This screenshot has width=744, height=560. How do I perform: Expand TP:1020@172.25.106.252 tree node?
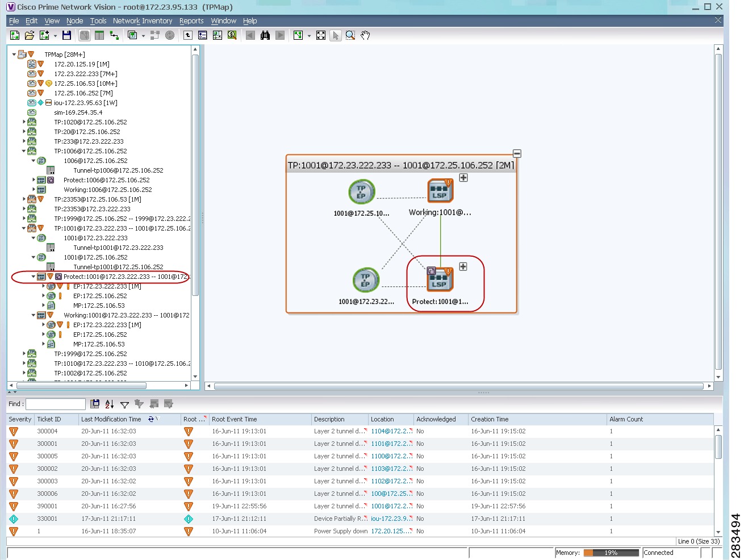[x=24, y=122]
